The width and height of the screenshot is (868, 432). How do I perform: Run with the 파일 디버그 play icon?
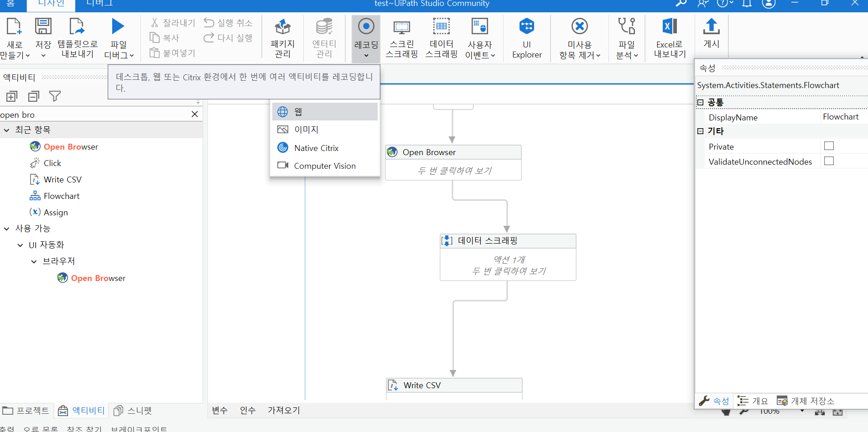118,26
